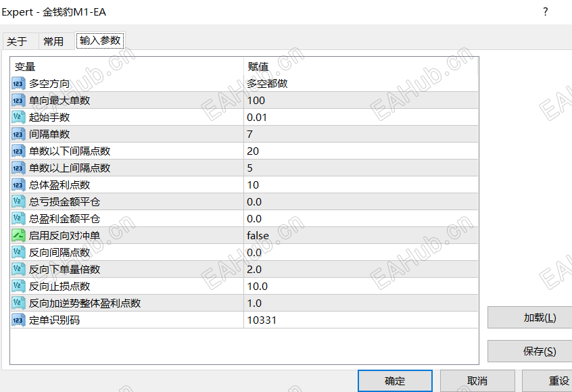572x392 pixels.
Task: Click the 123 icon beside 单向最大单数
Action: click(18, 101)
